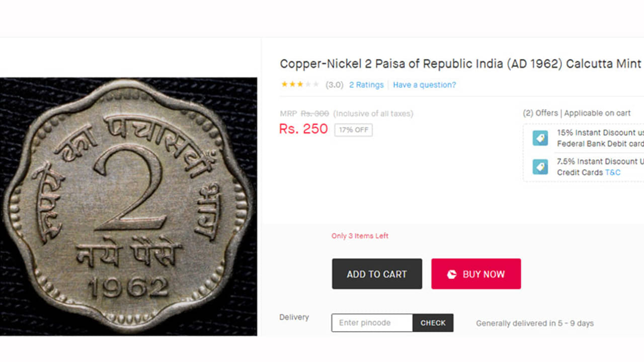
Task: Click the Have a question? link
Action: (x=424, y=85)
